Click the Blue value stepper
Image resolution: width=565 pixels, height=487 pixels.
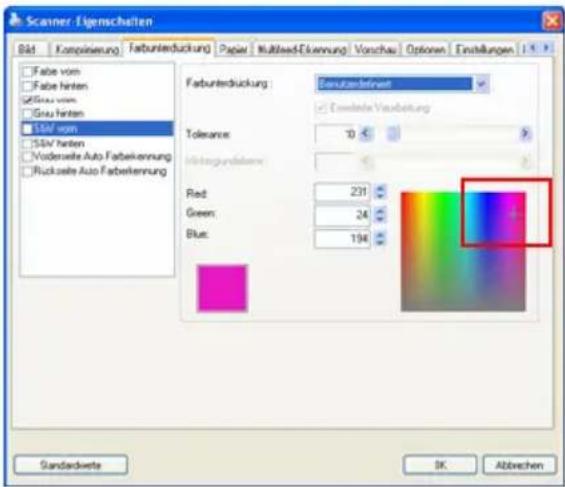[380, 238]
